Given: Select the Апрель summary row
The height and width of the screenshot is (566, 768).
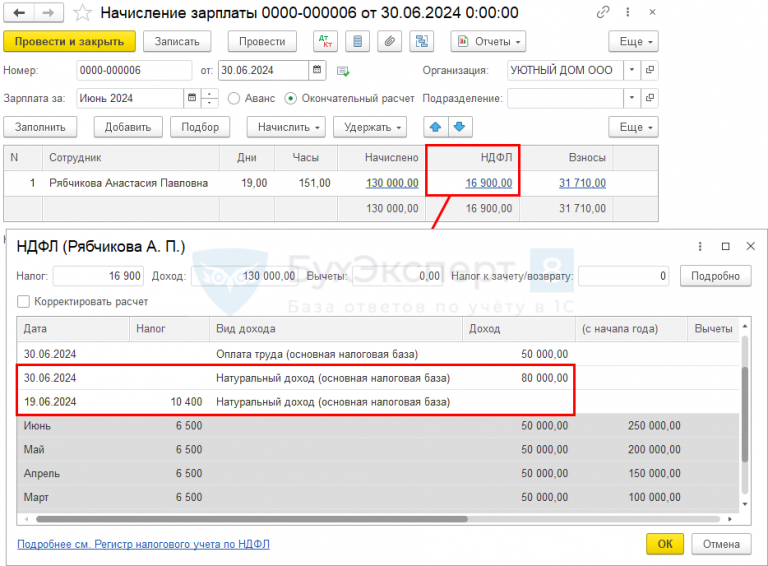Looking at the screenshot, I should pyautogui.click(x=378, y=473).
